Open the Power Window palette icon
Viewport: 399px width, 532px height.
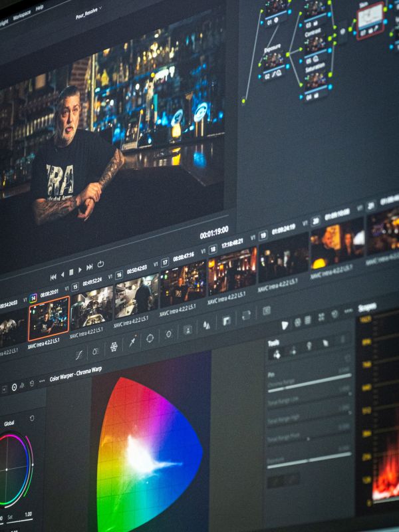pos(150,338)
